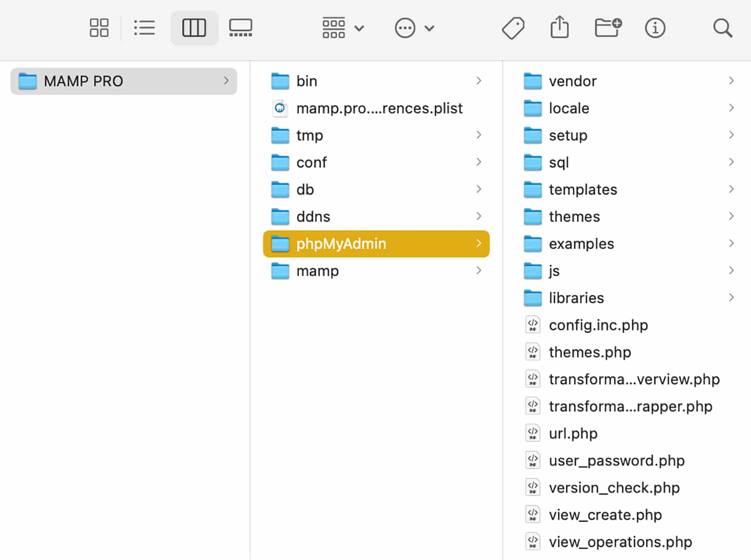
Task: Switch to icon view in the toolbar
Action: coord(99,28)
